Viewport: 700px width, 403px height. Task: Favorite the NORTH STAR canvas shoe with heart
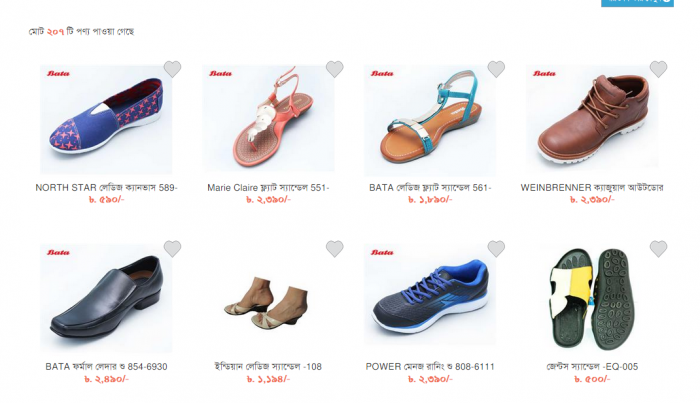(172, 69)
